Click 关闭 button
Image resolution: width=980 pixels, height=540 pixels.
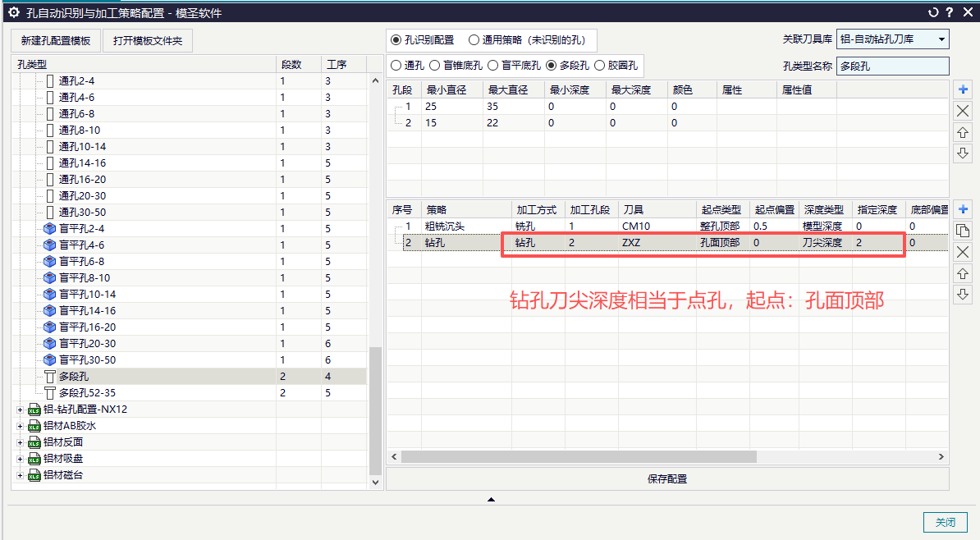(x=945, y=523)
